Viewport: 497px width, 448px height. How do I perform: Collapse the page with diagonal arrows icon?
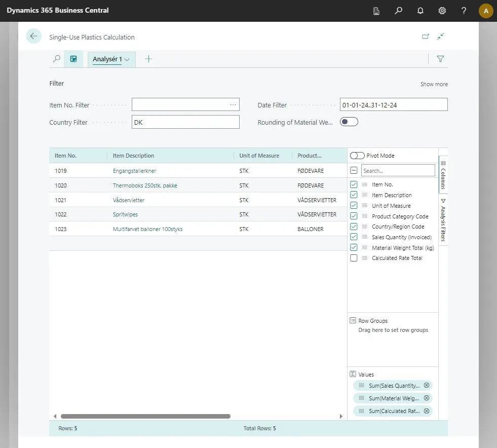click(441, 36)
